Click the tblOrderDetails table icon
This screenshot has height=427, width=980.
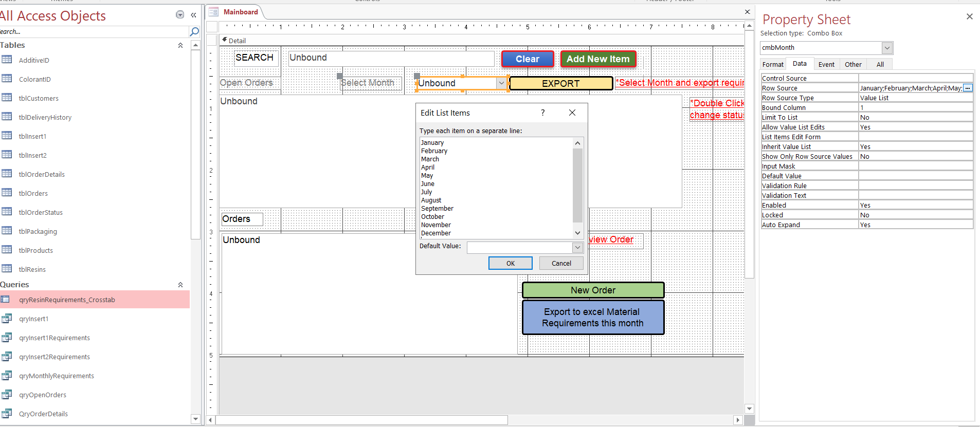point(7,174)
